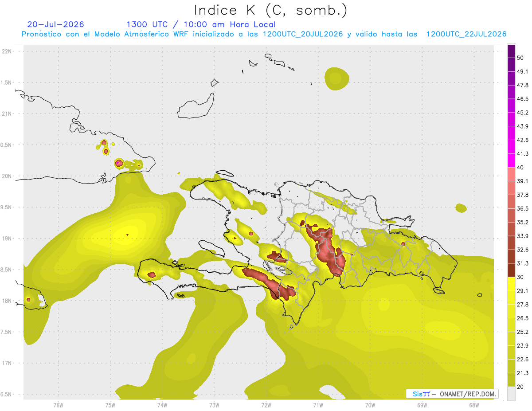This screenshot has height=411, width=532.
Task: Select the olive colorbar segment between 20 and 21.3
Action: tap(511, 380)
